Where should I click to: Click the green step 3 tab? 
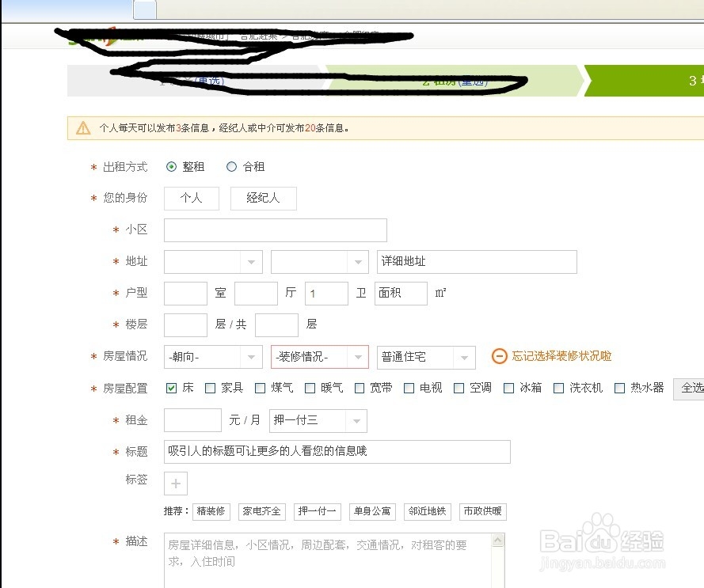(x=645, y=81)
